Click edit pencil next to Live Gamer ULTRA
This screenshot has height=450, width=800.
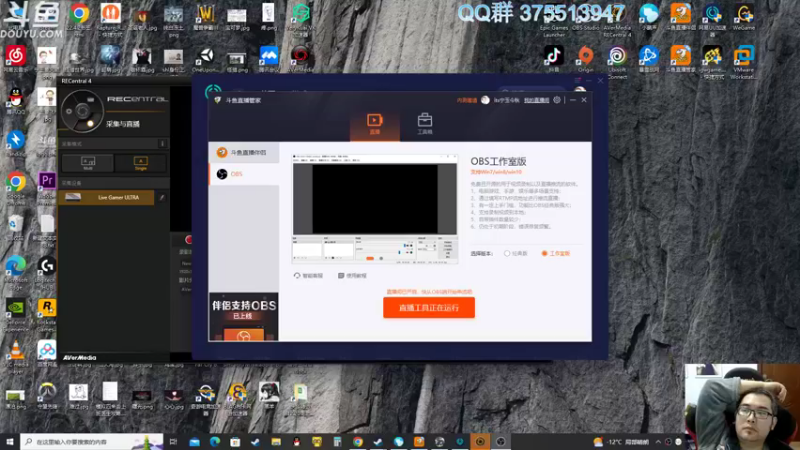click(162, 197)
